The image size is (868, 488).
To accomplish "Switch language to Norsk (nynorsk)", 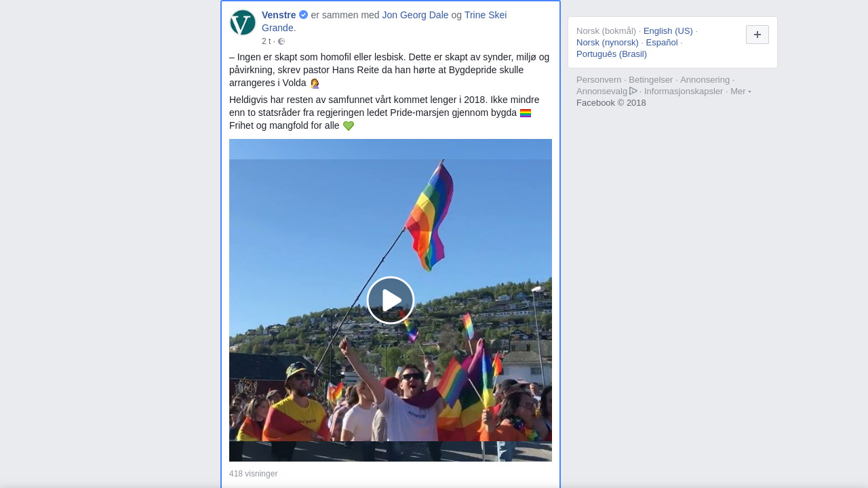I will click(608, 43).
